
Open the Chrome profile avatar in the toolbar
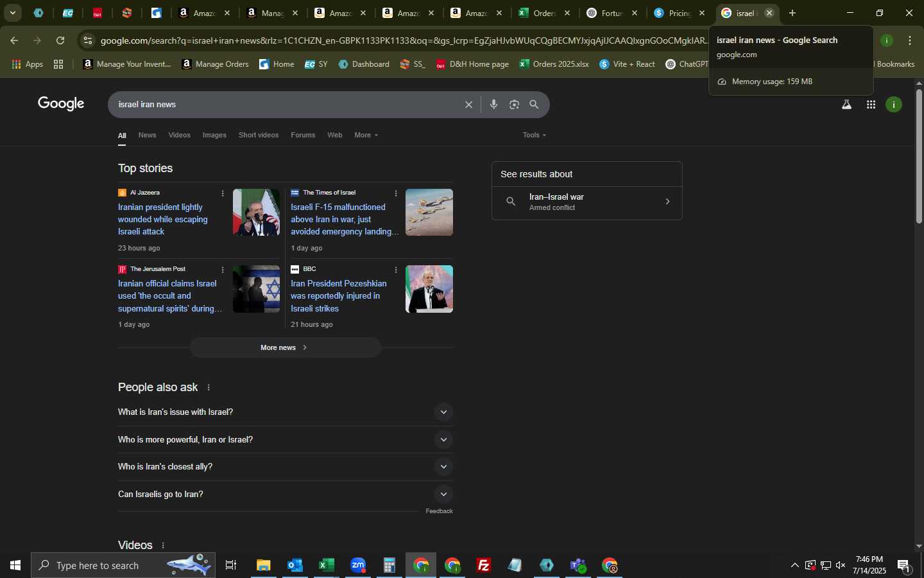click(x=887, y=40)
